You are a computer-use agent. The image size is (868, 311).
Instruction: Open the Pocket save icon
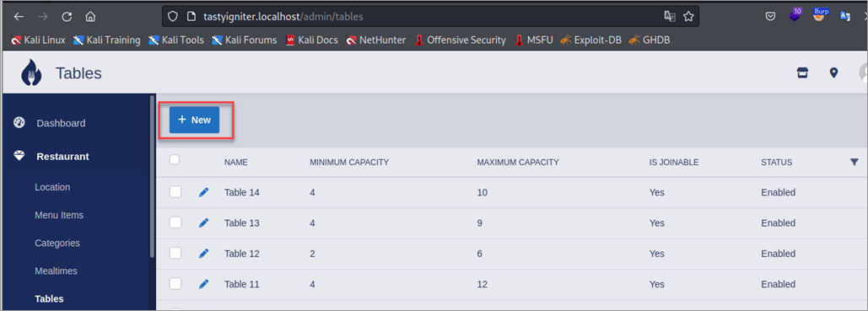tap(770, 17)
